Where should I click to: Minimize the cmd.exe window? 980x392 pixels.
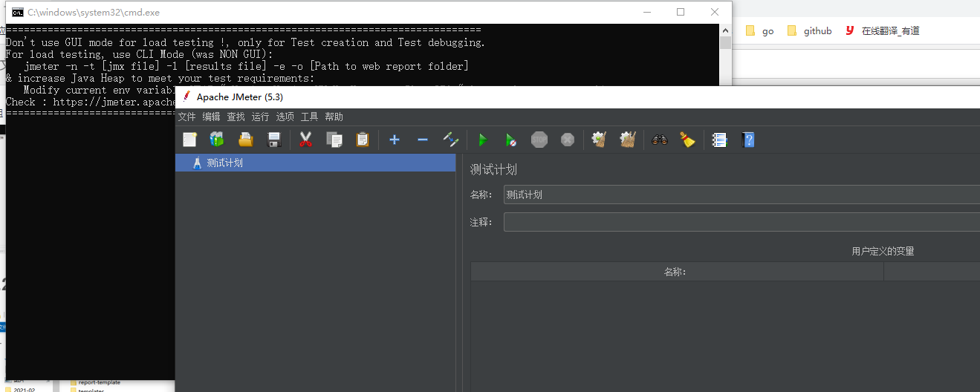(x=646, y=12)
